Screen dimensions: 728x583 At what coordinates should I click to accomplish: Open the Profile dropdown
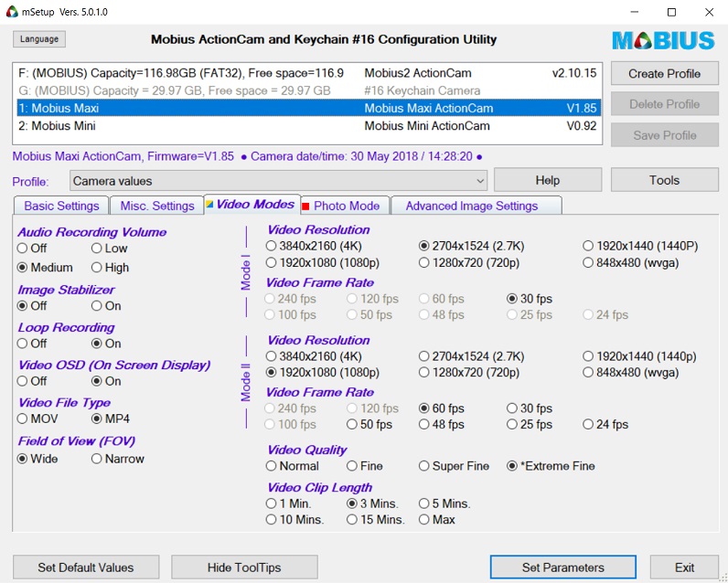[x=279, y=181]
